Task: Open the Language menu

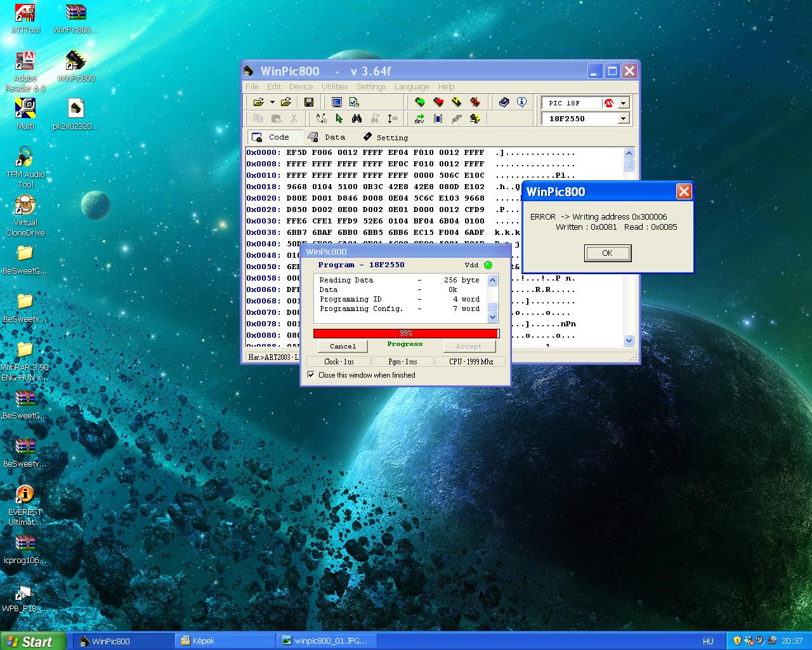Action: [x=412, y=87]
